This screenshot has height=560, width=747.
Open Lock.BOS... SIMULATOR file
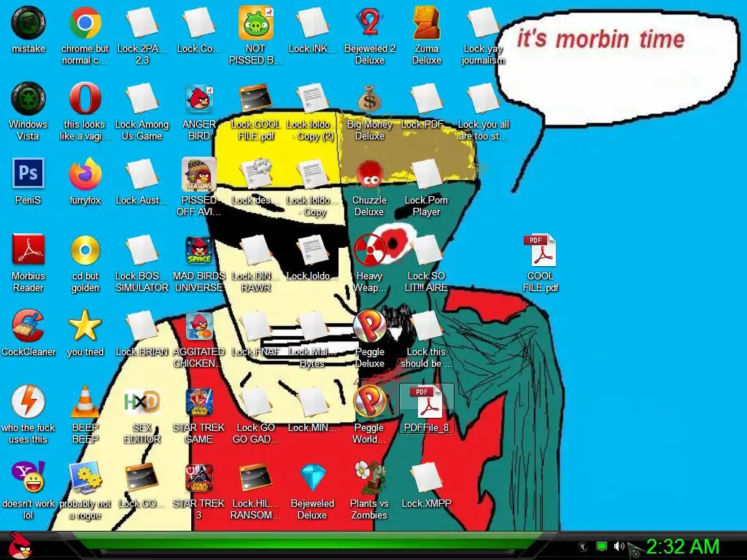tap(142, 250)
